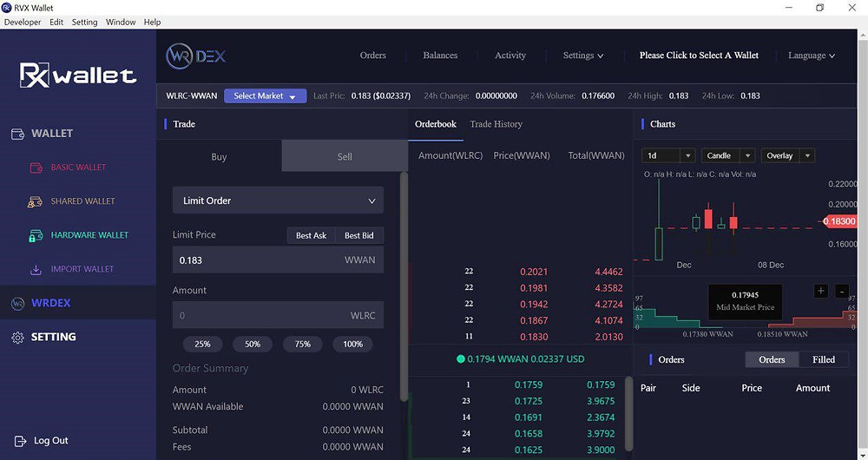The image size is (868, 460).
Task: Zoom in the depth chart with plus
Action: click(x=821, y=291)
